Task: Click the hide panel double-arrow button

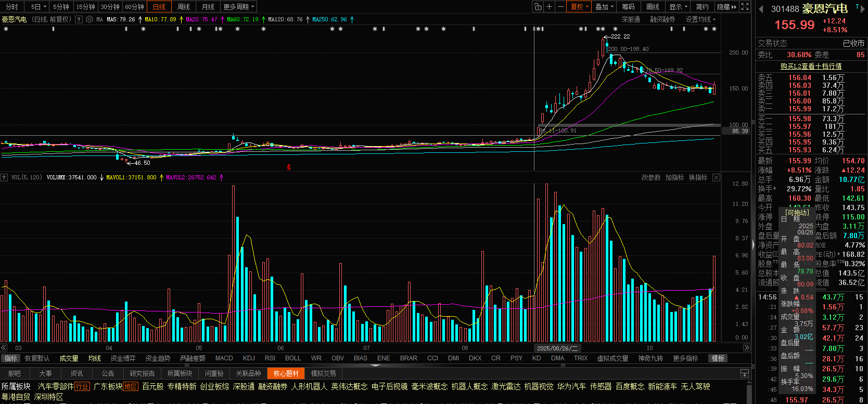Action: [726, 7]
